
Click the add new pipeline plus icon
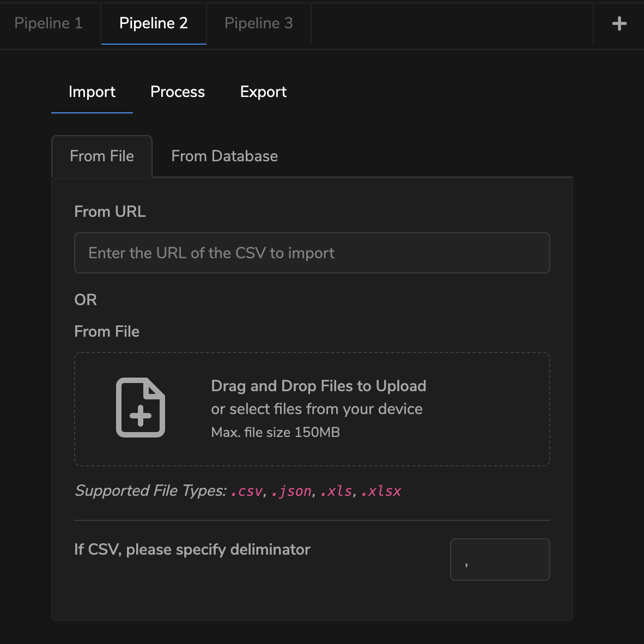coord(618,23)
